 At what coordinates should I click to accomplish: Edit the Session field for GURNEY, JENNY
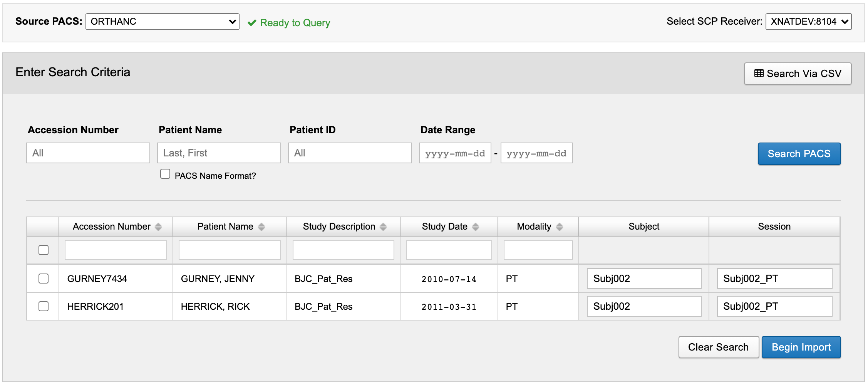pos(774,279)
